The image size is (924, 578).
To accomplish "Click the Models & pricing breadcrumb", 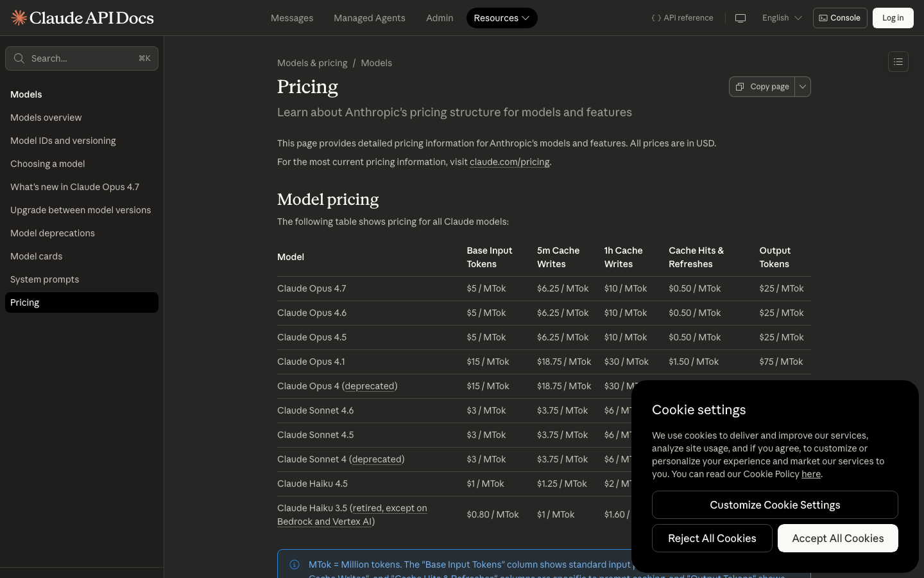I will click(312, 63).
